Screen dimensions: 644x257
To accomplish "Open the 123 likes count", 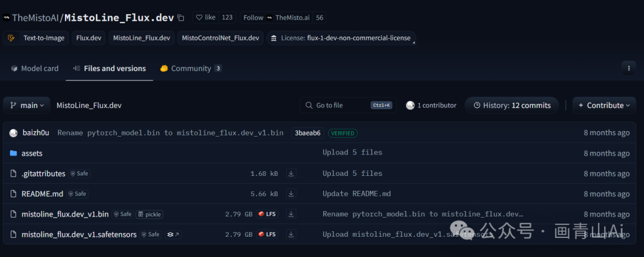I will click(x=227, y=17).
